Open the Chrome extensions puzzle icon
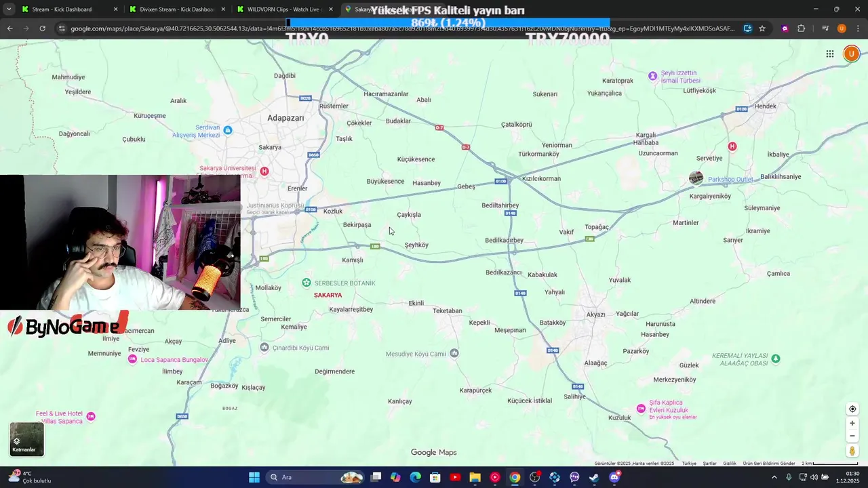The image size is (868, 488). point(801,28)
